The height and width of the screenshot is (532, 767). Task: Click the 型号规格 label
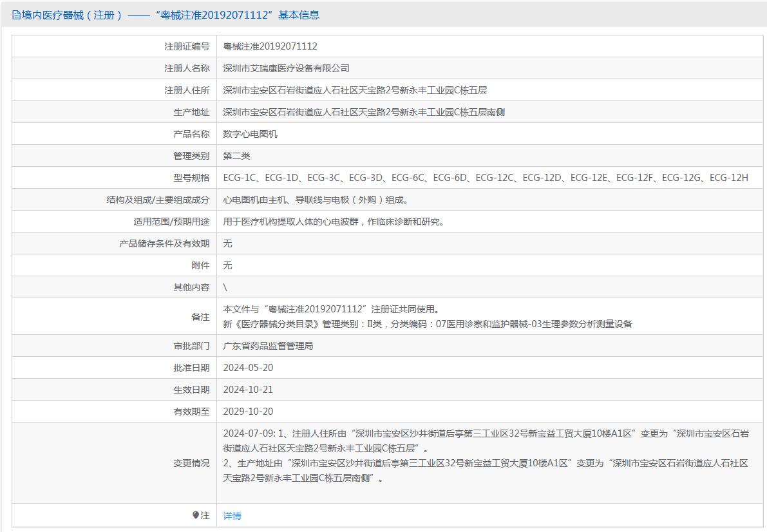tap(191, 178)
